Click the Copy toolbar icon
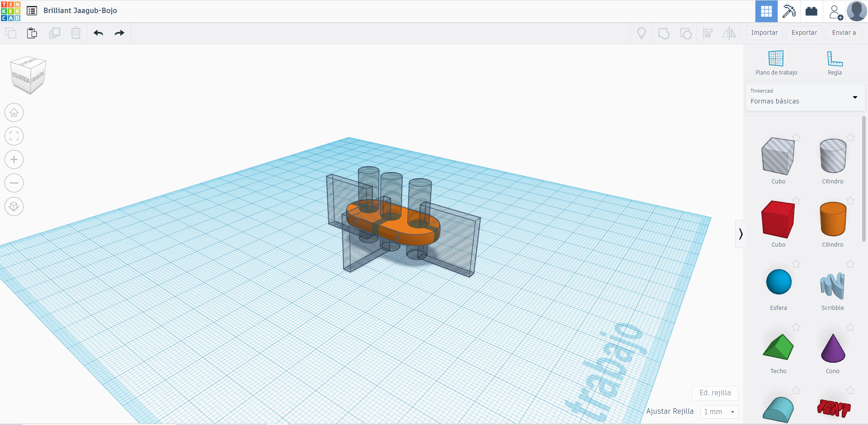The width and height of the screenshot is (868, 425). point(11,33)
